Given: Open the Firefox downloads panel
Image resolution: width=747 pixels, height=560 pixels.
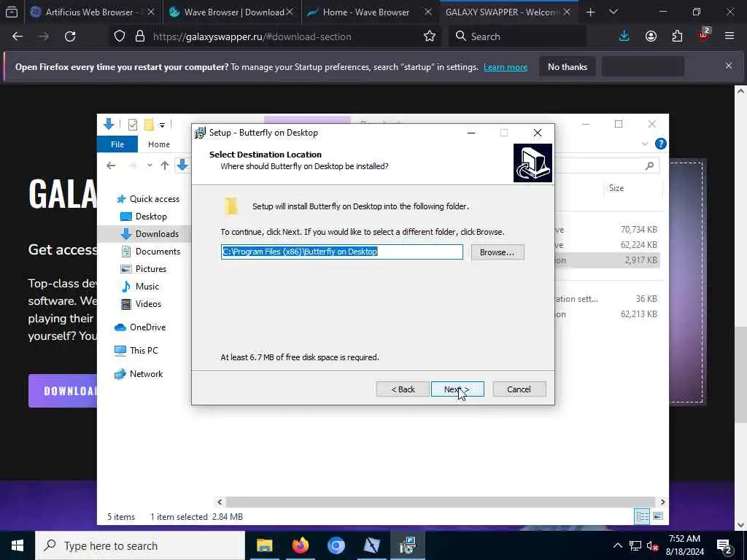Looking at the screenshot, I should pos(624,36).
